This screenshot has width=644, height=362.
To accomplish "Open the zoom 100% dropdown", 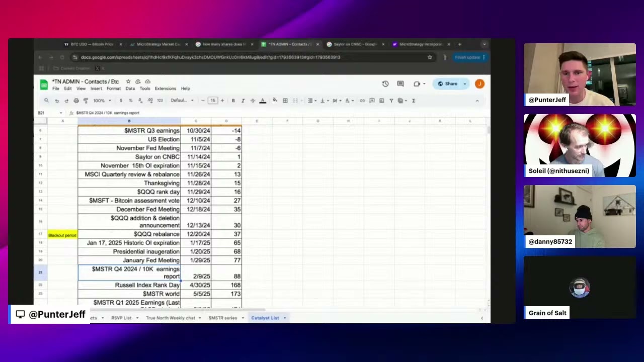I will click(102, 101).
